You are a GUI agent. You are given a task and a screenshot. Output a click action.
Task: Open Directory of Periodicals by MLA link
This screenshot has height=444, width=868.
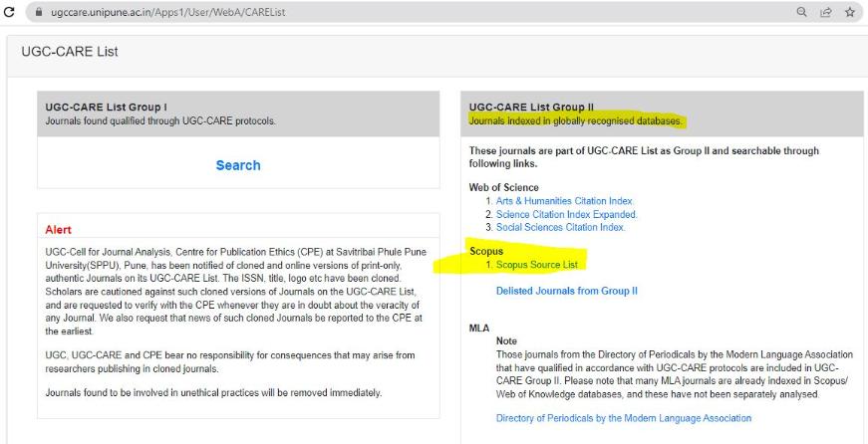[x=624, y=418]
